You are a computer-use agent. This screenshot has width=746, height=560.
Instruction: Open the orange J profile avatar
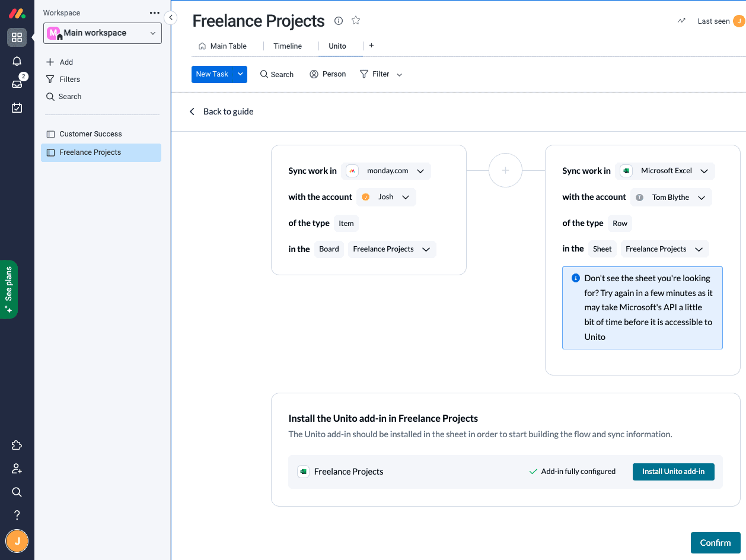pos(17,541)
